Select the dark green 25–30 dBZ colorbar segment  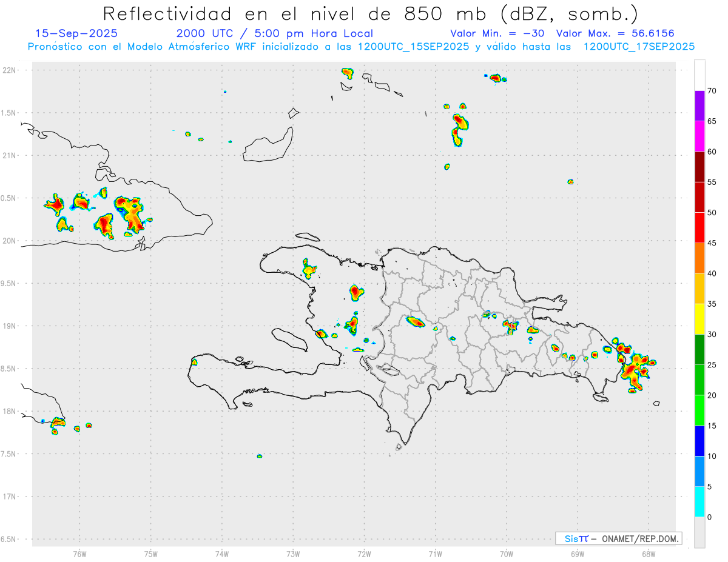699,350
